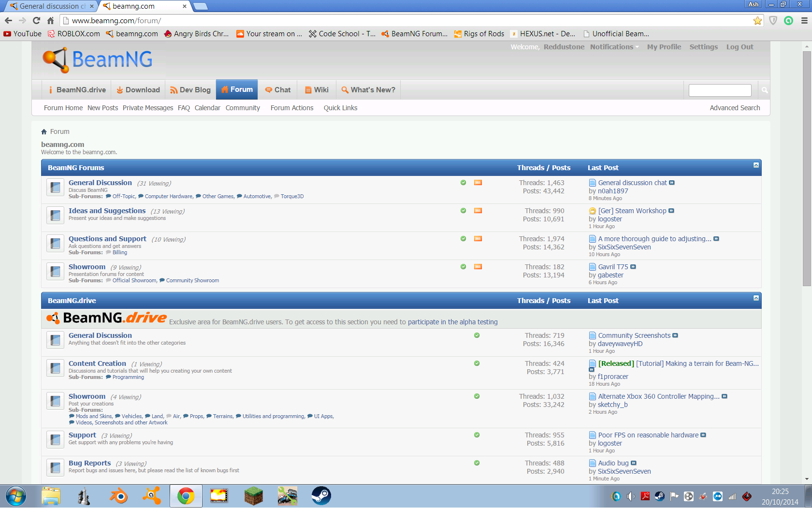Switch to the Forum tab
The image size is (812, 508).
click(237, 89)
